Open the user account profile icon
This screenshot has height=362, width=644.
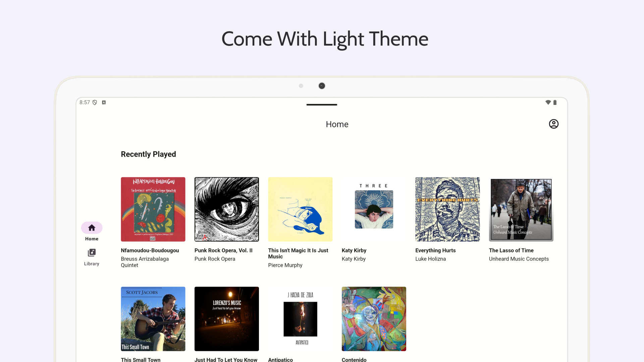pyautogui.click(x=553, y=124)
